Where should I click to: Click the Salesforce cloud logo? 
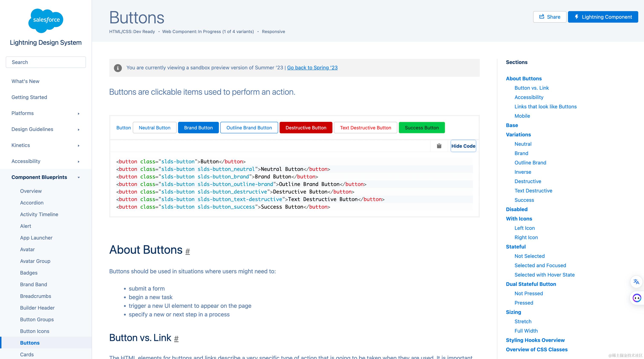coord(46,20)
